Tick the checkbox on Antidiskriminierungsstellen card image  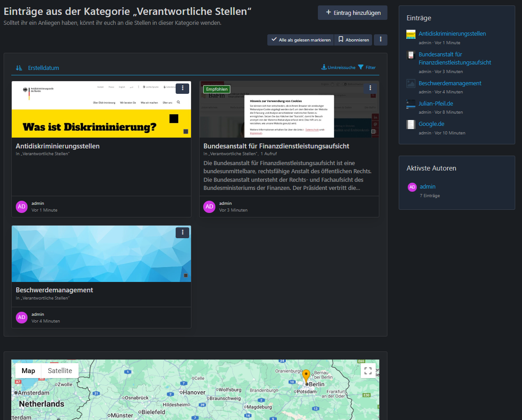(x=186, y=131)
